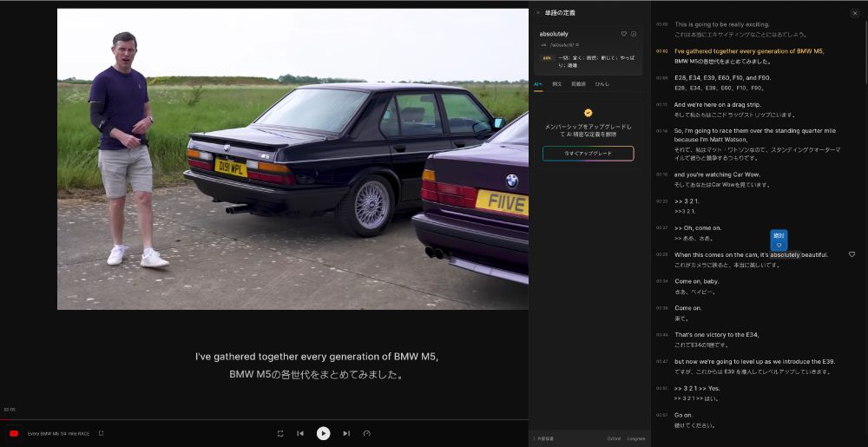The image size is (868, 447).
Task: Play the pronunciation audio for 'absolutely'
Action: [577, 45]
